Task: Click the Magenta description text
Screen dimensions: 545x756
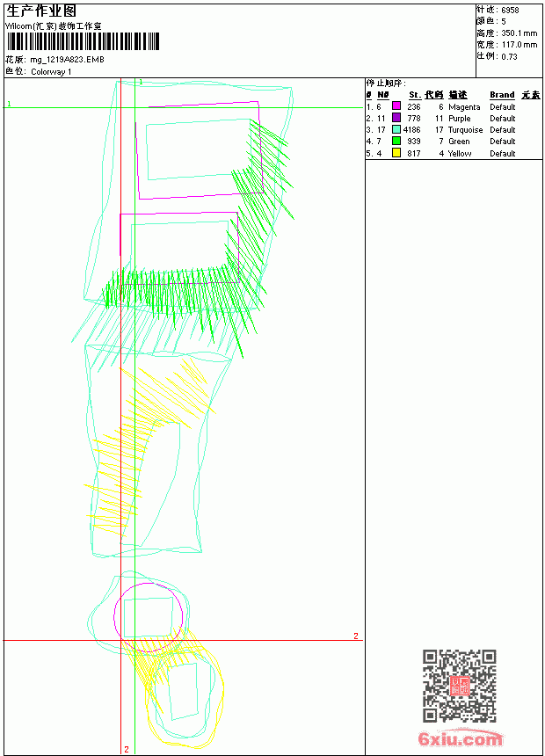Action: point(464,107)
